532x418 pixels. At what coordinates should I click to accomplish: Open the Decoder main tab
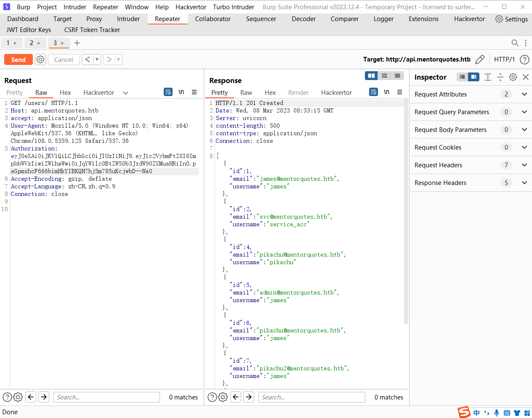tap(303, 19)
